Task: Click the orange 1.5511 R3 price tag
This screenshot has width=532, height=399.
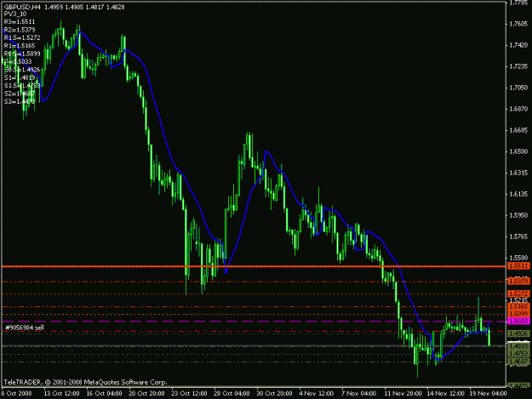Action: pos(518,266)
